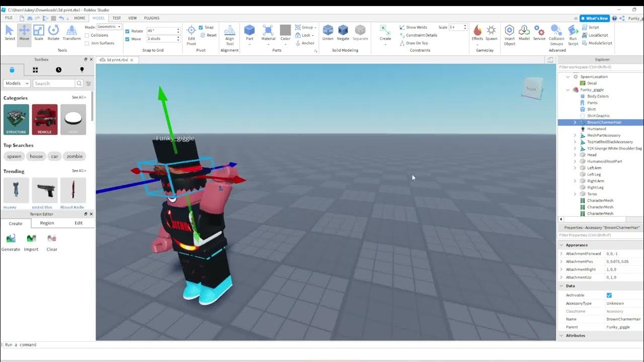Open the Toolbox Inventory grid tab
This screenshot has height=362, width=644.
click(x=35, y=70)
